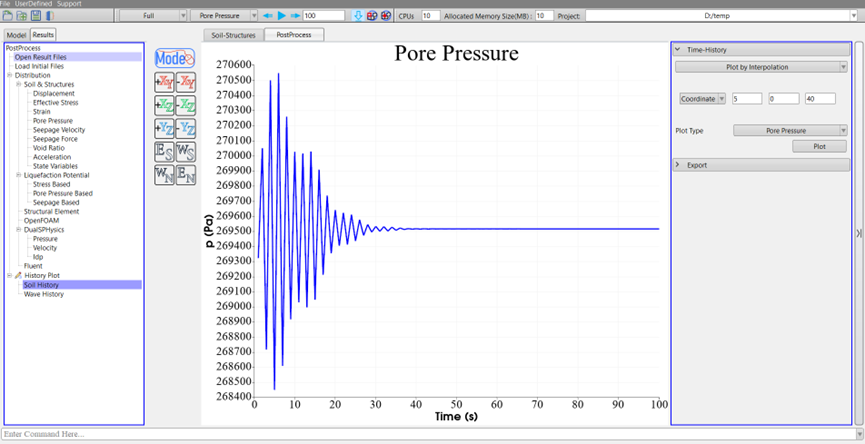Open the Full mode dropdown

[153, 16]
